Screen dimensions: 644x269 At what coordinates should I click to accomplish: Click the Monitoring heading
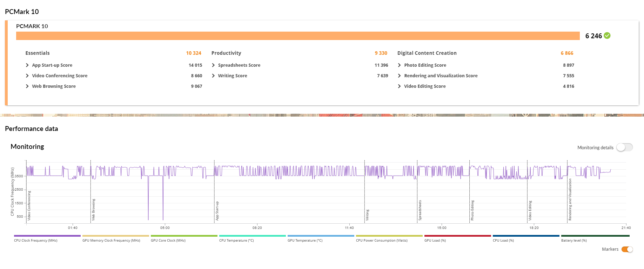[27, 147]
